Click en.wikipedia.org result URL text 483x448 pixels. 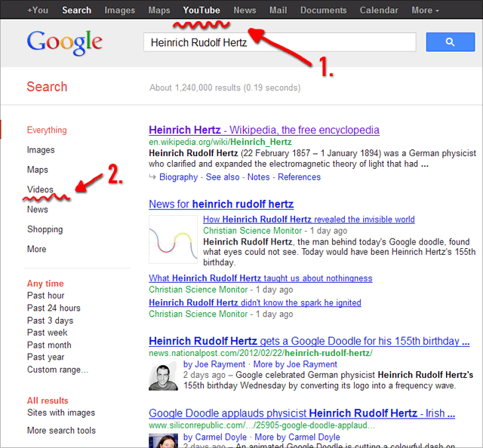(x=220, y=142)
